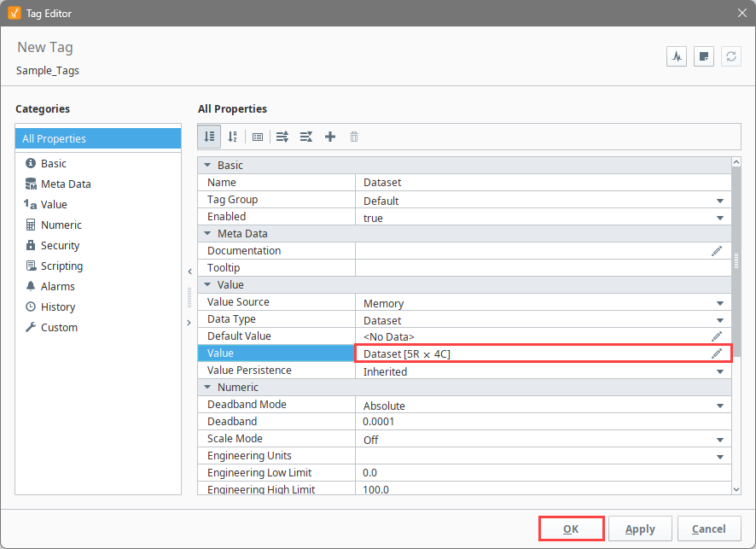Click the refresh icon at top right
This screenshot has height=549, width=756.
click(731, 57)
